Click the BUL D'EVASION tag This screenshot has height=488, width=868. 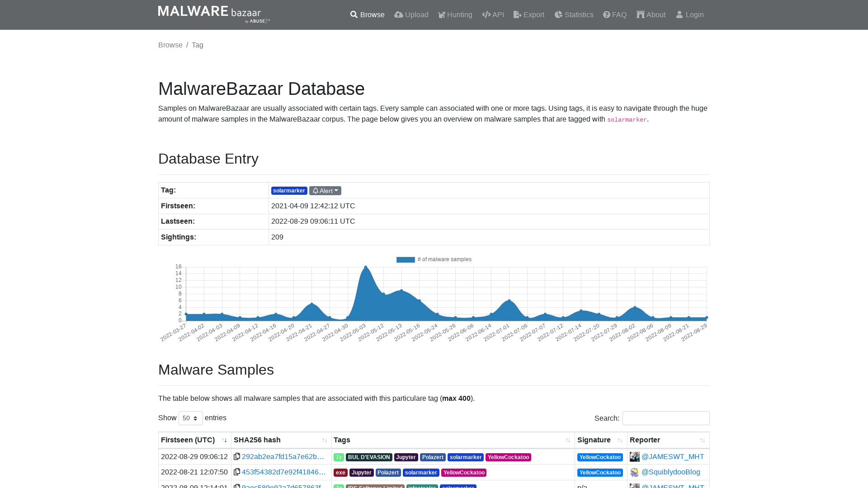coord(369,457)
